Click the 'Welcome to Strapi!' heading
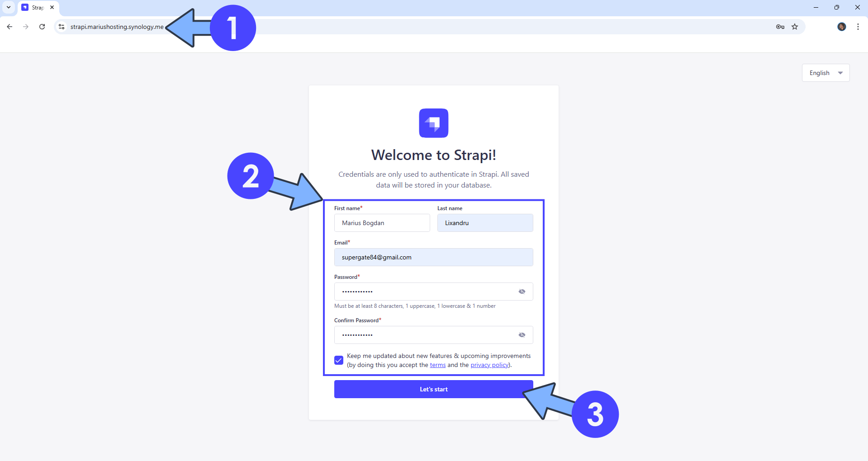 pos(434,155)
